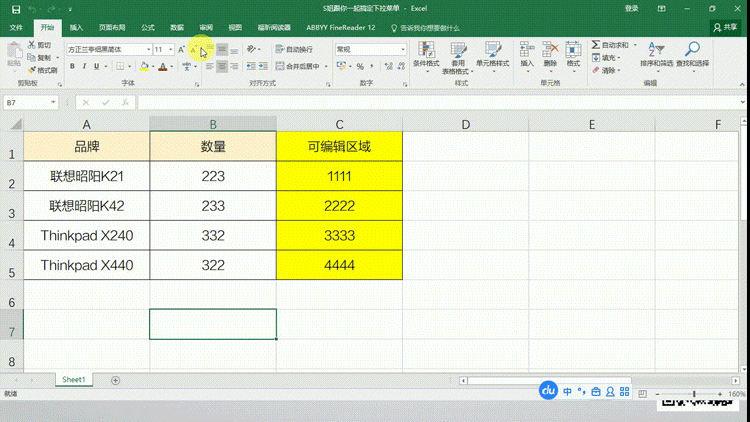Click the yellow fill color bucket
Screen dimensions: 750x422
click(x=144, y=66)
